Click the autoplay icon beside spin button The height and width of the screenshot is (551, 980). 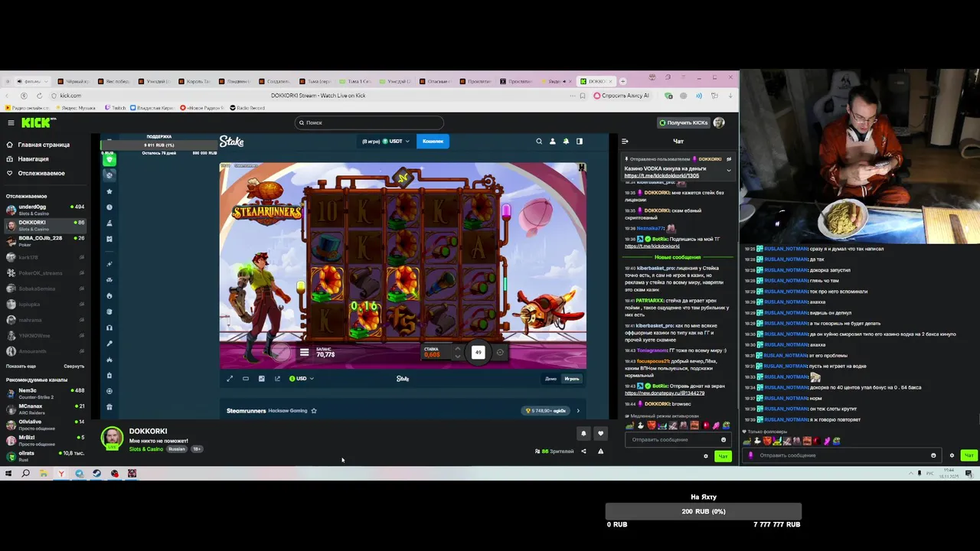pos(500,352)
